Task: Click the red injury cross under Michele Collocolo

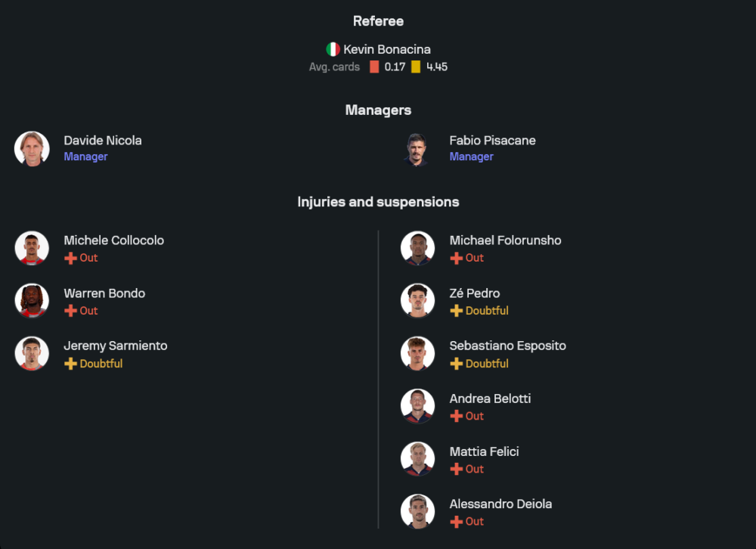Action: click(70, 258)
